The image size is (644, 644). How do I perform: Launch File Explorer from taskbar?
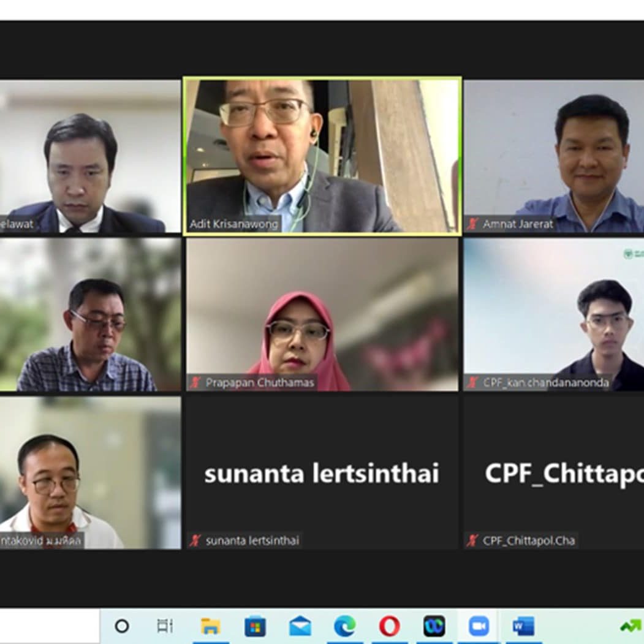click(210, 626)
